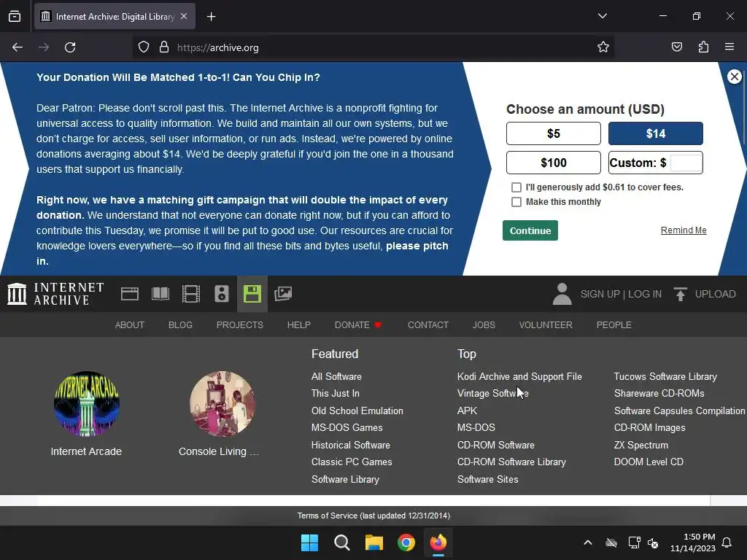Open the DOOM Level CD link
Image resolution: width=747 pixels, height=560 pixels.
click(x=649, y=462)
